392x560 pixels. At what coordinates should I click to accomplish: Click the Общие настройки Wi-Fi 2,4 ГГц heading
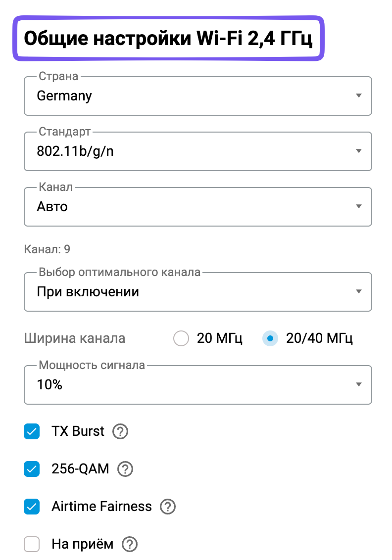pyautogui.click(x=168, y=39)
